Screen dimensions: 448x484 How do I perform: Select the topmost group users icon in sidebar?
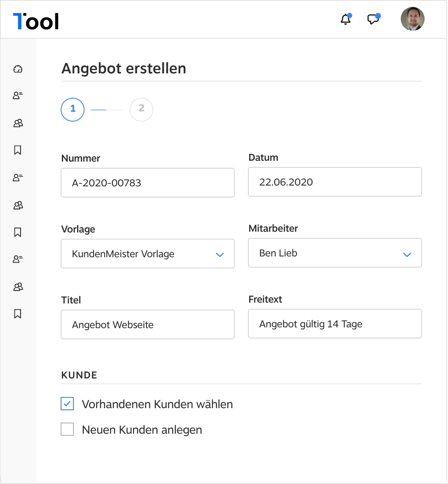(x=18, y=123)
